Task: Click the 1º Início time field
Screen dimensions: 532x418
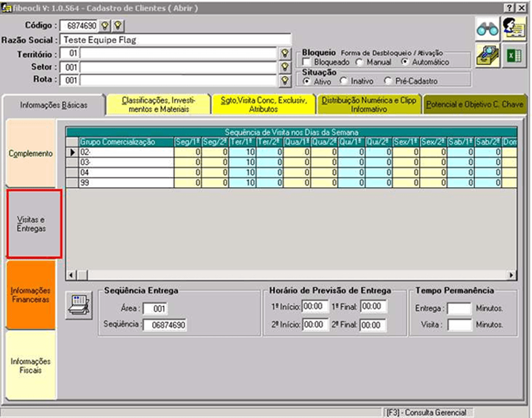Action: 315,306
